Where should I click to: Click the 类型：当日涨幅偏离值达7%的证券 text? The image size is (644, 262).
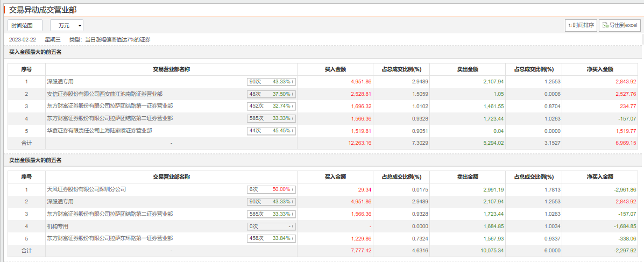110,39
